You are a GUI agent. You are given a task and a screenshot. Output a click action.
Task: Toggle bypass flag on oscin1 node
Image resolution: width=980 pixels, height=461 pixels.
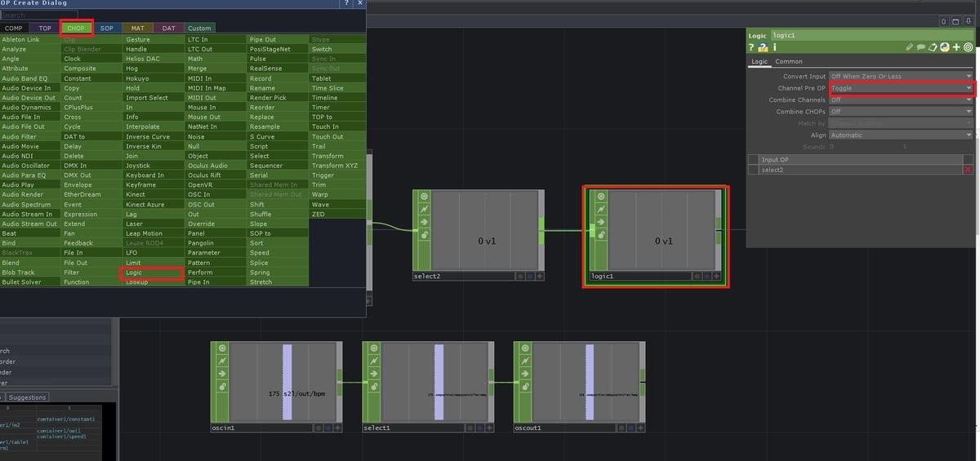[x=222, y=361]
